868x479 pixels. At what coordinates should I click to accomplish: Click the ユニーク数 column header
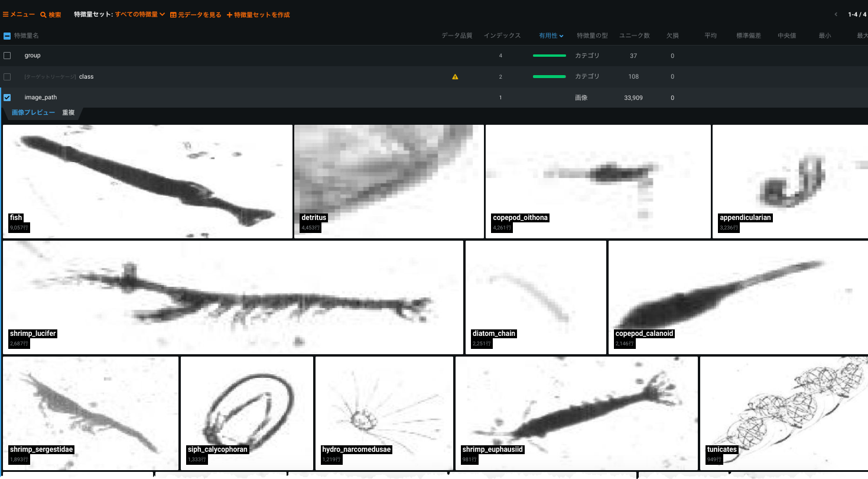(x=634, y=36)
